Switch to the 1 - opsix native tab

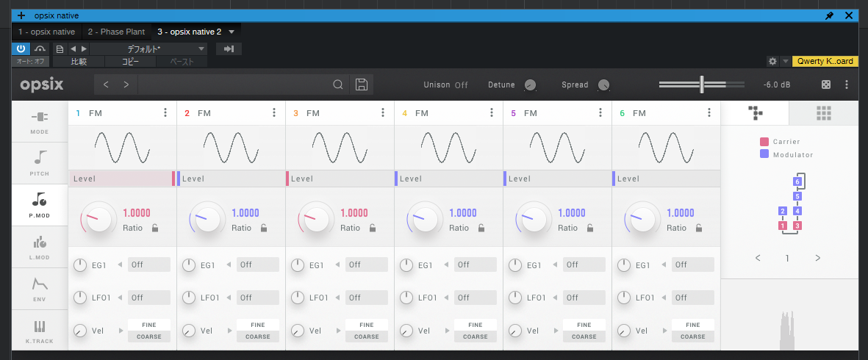coord(46,32)
